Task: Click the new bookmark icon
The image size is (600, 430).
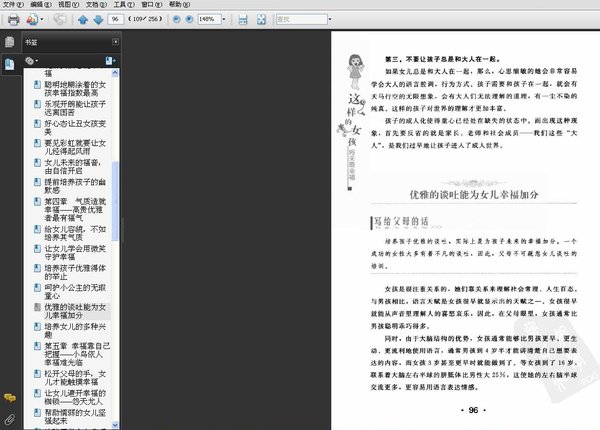Action: 110,61
